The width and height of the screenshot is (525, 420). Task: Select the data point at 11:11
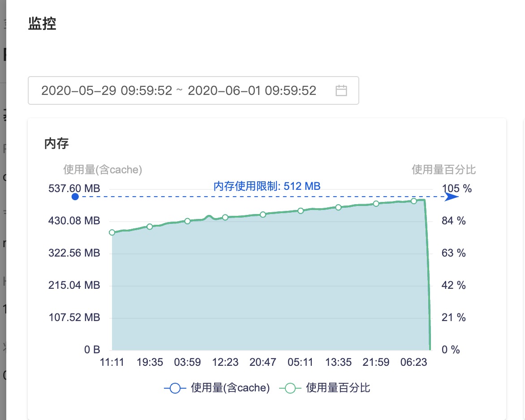click(112, 232)
